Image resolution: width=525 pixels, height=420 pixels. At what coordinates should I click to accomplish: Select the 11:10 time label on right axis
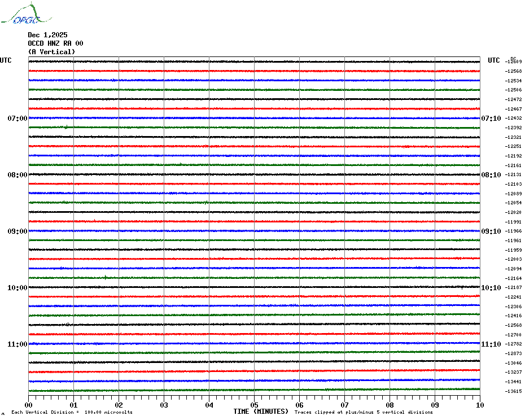coord(491,344)
